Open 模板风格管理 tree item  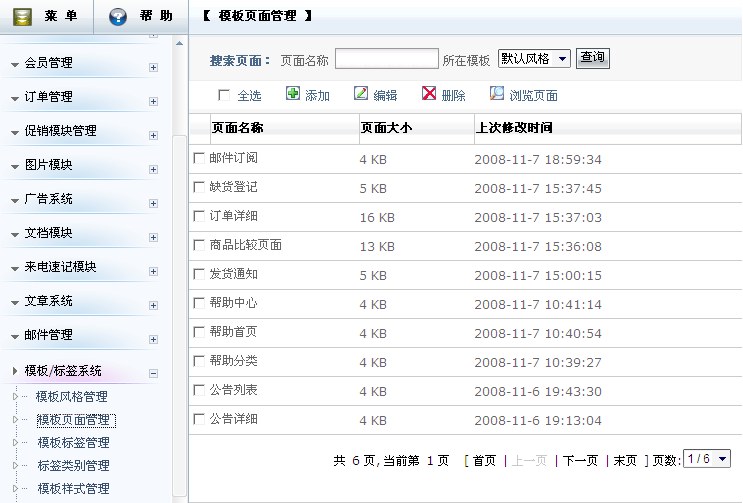(x=72, y=396)
